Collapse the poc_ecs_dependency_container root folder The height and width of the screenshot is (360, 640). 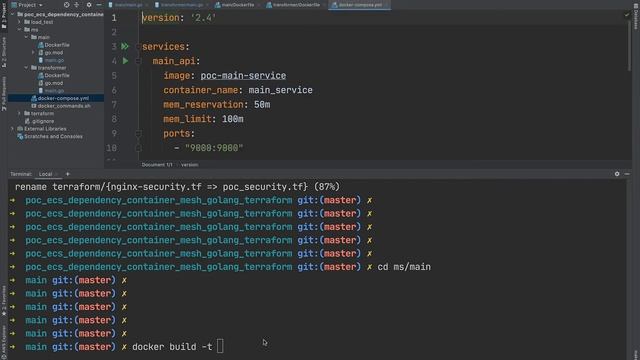pyautogui.click(x=13, y=14)
